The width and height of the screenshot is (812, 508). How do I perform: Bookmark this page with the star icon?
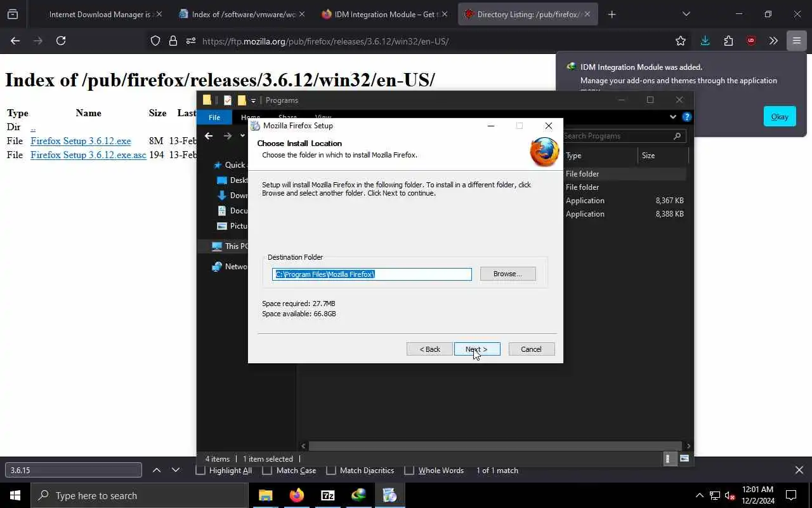[681, 41]
